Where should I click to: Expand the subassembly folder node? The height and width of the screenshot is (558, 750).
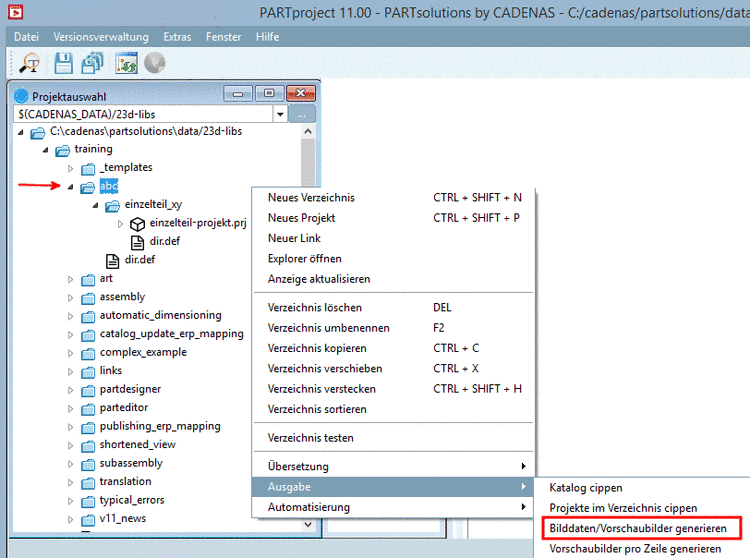click(x=70, y=464)
